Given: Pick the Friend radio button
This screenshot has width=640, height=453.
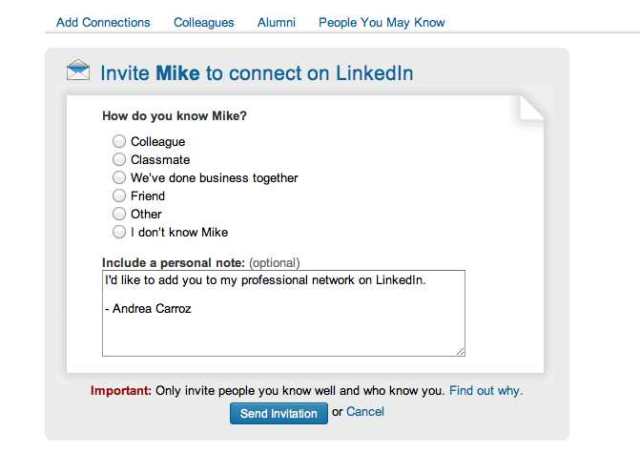Looking at the screenshot, I should 120,196.
